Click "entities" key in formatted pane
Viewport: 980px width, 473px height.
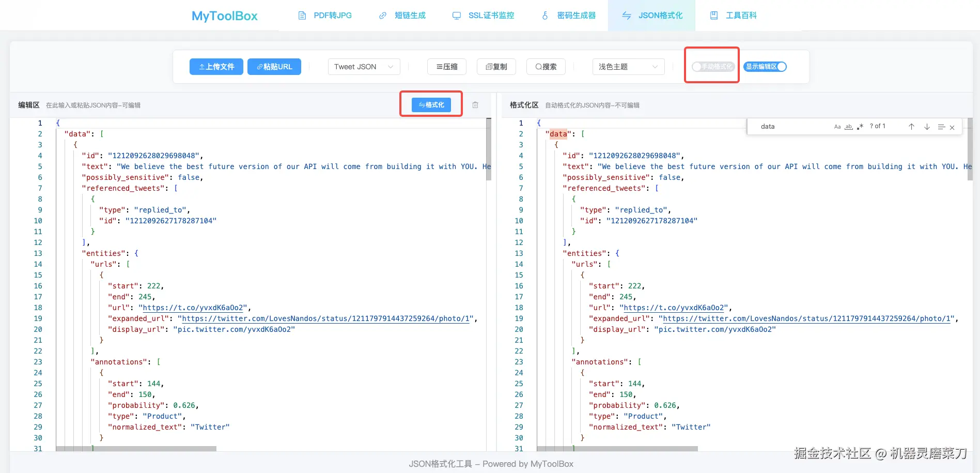click(x=585, y=253)
